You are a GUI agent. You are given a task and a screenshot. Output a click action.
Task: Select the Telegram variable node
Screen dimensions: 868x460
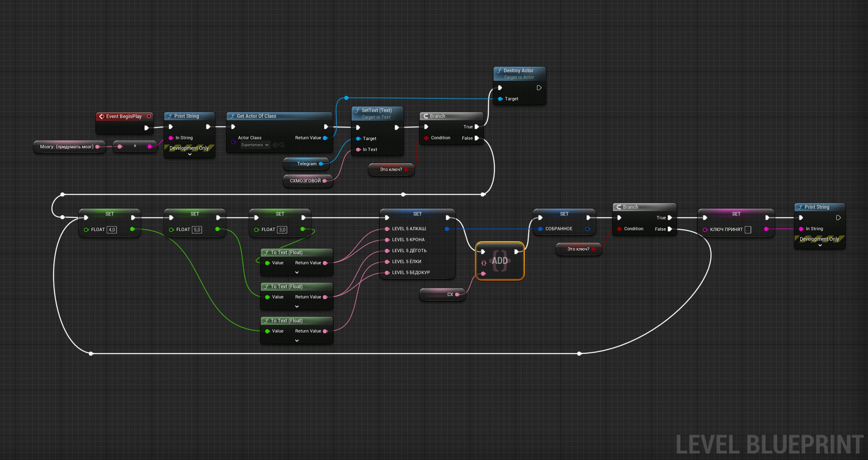coord(306,164)
